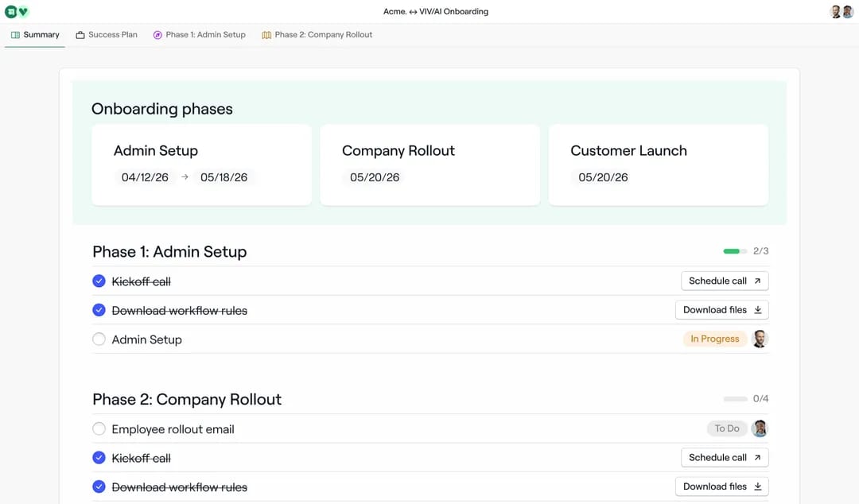Open the Phase 2: Company Rollout tab
Screen dimensions: 859x504
[x=317, y=35]
